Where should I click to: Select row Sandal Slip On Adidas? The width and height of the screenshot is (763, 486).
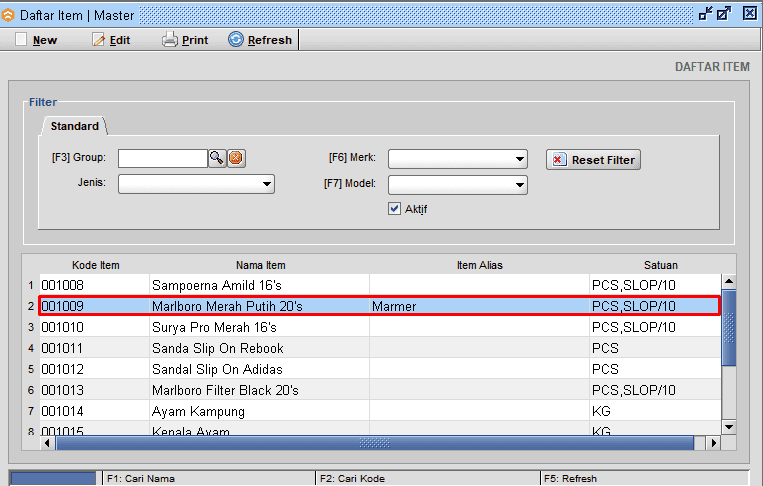[380, 369]
